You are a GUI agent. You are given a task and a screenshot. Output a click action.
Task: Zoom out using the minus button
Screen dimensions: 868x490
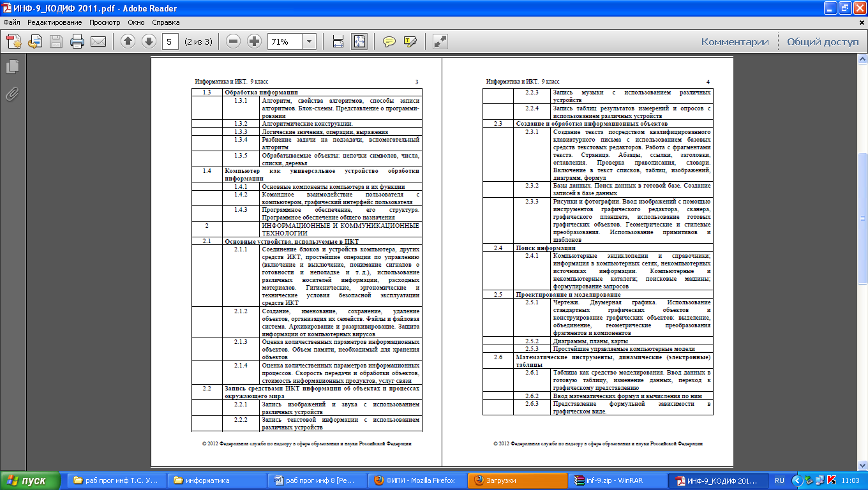tap(234, 41)
